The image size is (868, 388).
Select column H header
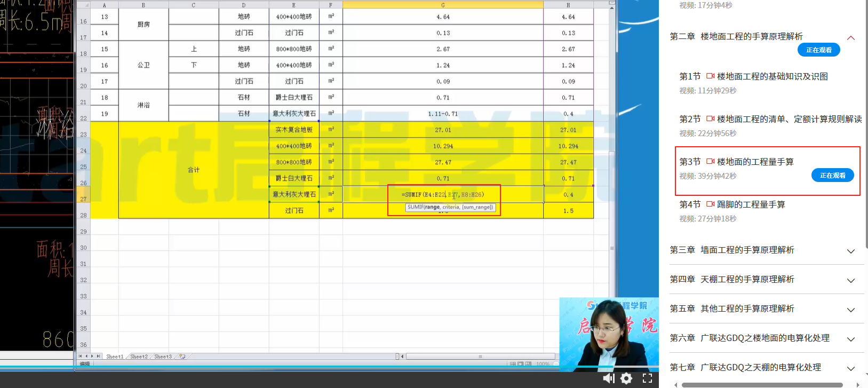coord(568,5)
